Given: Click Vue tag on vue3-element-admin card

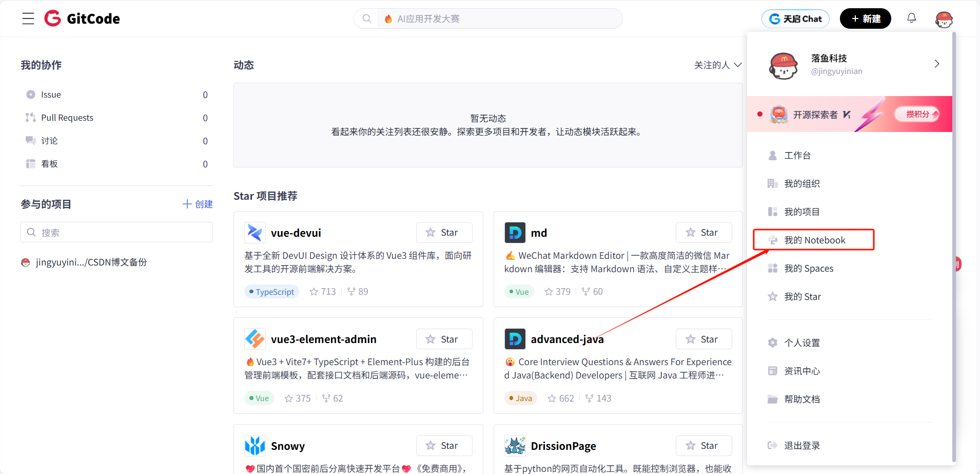Looking at the screenshot, I should tap(259, 398).
